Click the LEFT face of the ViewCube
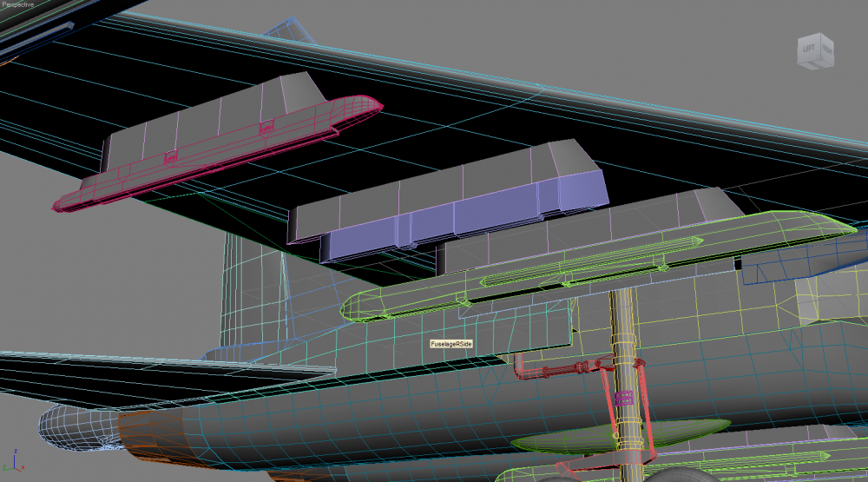This screenshot has height=482, width=868. click(809, 50)
